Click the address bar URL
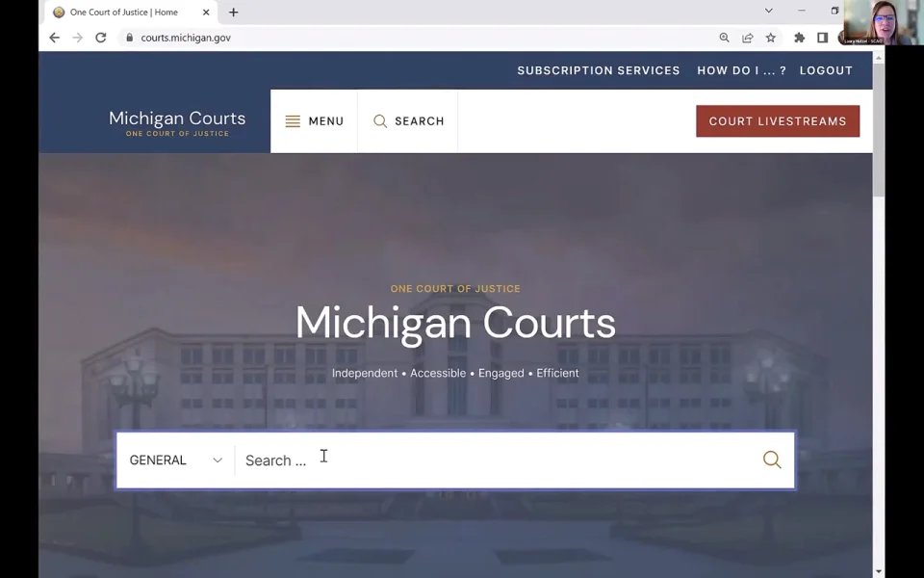 click(186, 38)
